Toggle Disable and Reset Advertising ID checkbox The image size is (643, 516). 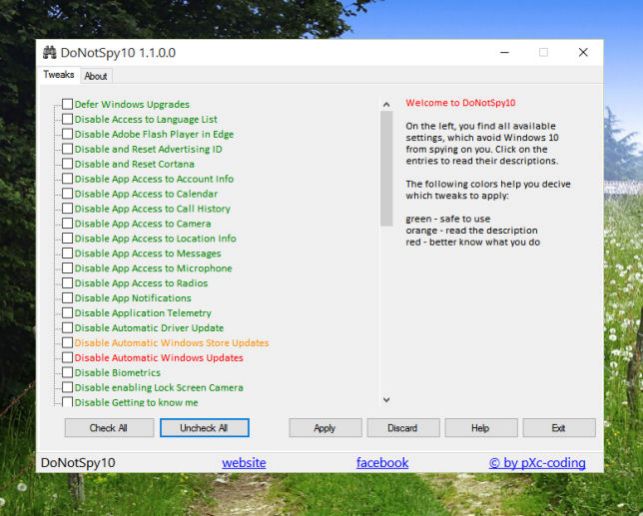point(67,149)
